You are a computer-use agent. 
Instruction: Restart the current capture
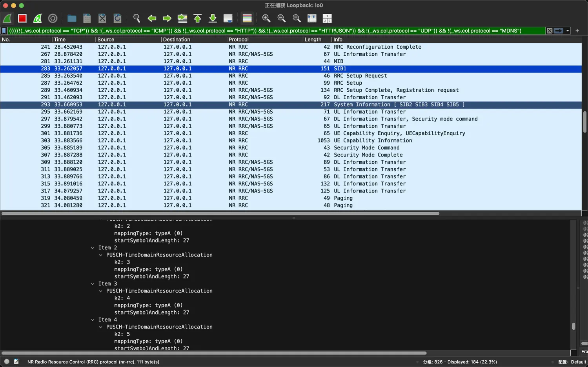pyautogui.click(x=38, y=18)
